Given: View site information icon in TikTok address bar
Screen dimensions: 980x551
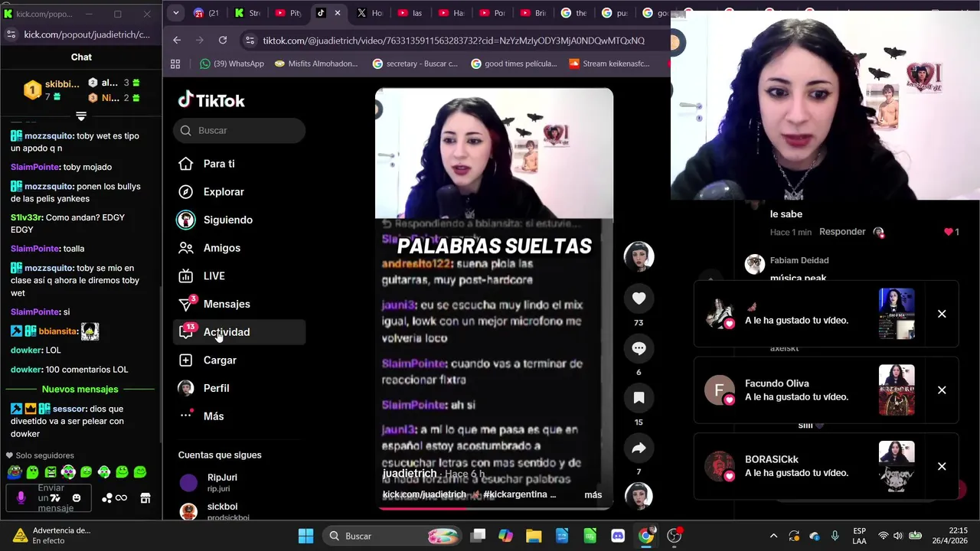Looking at the screenshot, I should click(250, 41).
